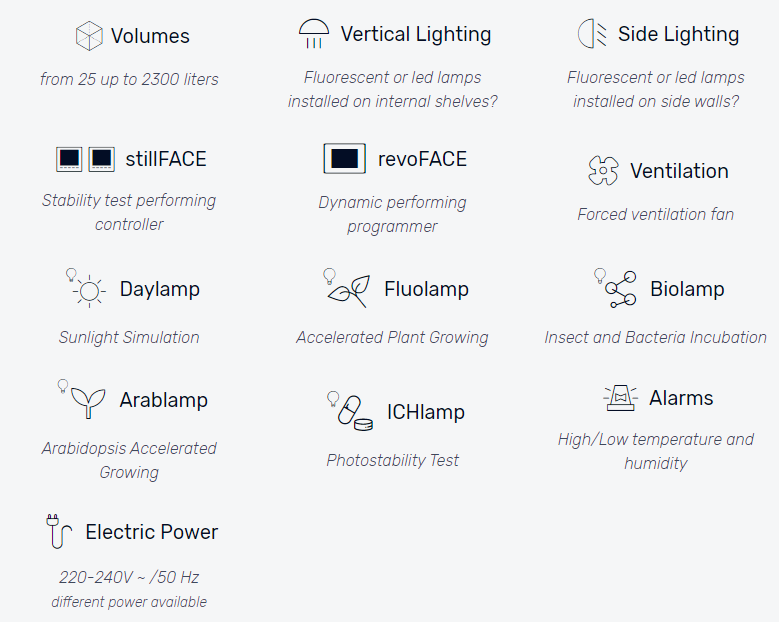The image size is (779, 622).
Task: Click the Sunlight Simulation caption
Action: [129, 337]
